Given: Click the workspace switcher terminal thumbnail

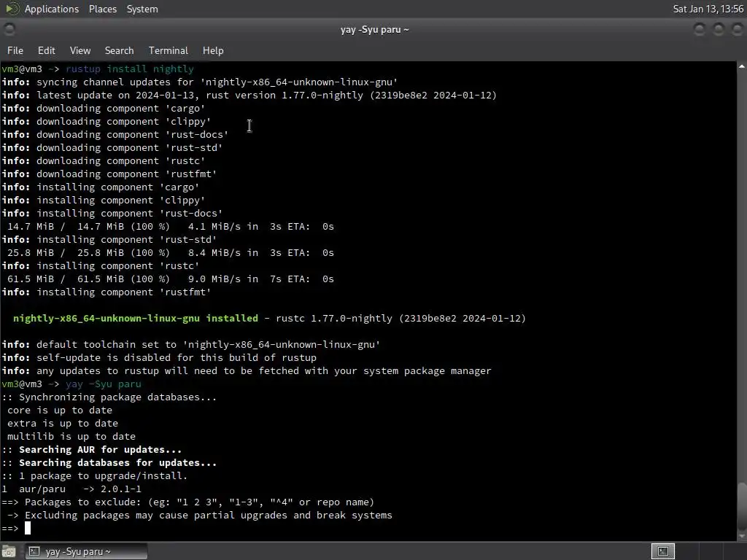Looking at the screenshot, I should (663, 551).
